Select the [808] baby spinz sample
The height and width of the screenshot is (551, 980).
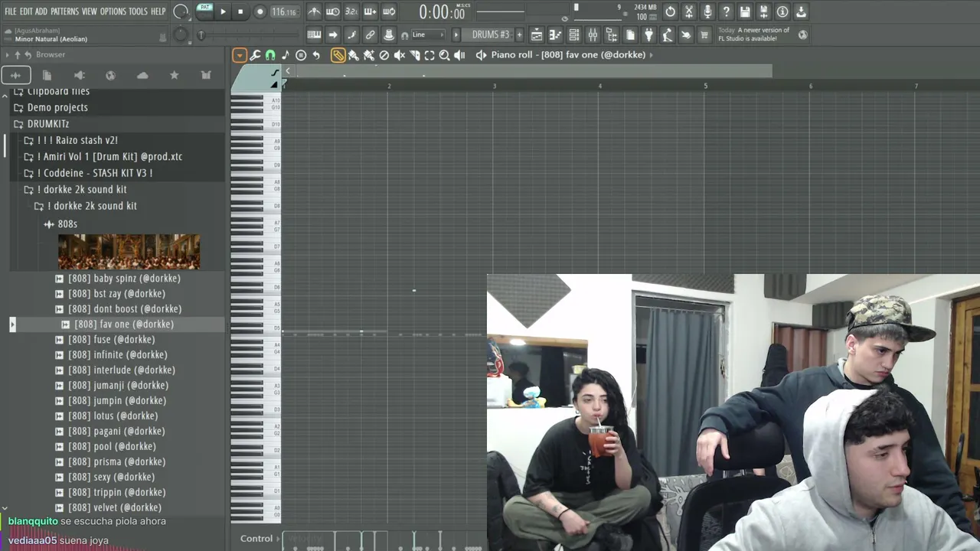click(x=124, y=279)
